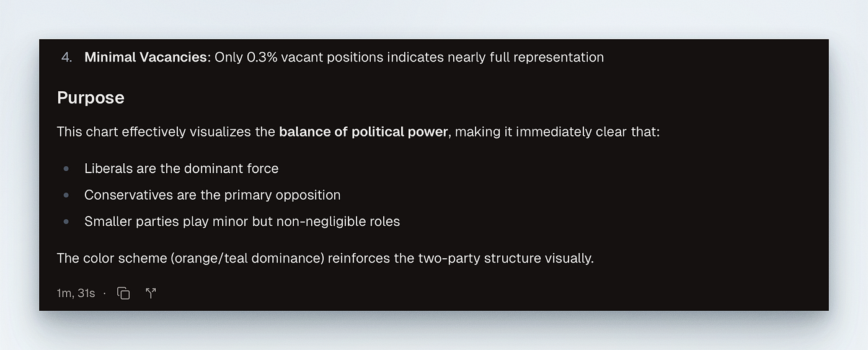Viewport: 868px width, 350px height.
Task: Click the bold Minimal Vacancies text
Action: pyautogui.click(x=146, y=58)
